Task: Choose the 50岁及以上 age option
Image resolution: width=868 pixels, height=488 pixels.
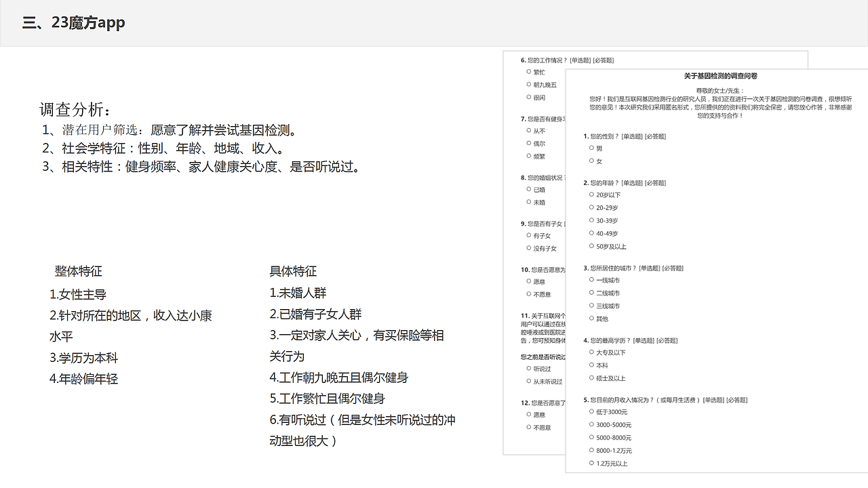Action: tap(591, 246)
